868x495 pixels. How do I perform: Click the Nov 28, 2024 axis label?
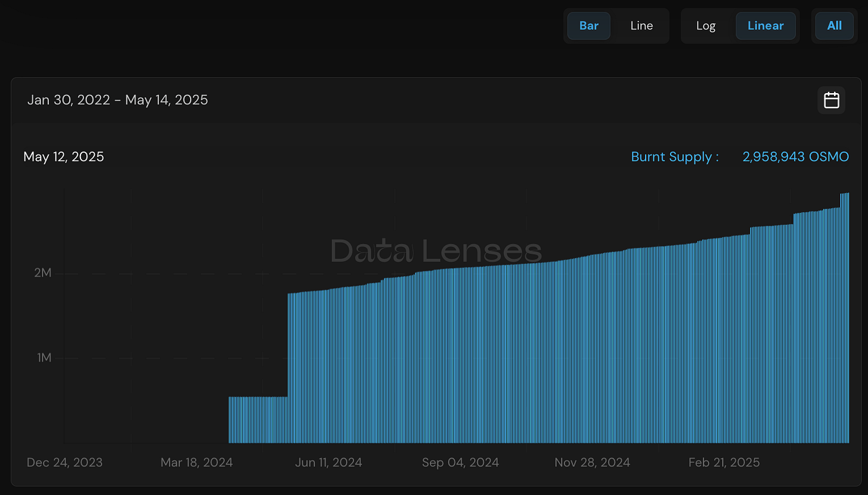point(592,462)
